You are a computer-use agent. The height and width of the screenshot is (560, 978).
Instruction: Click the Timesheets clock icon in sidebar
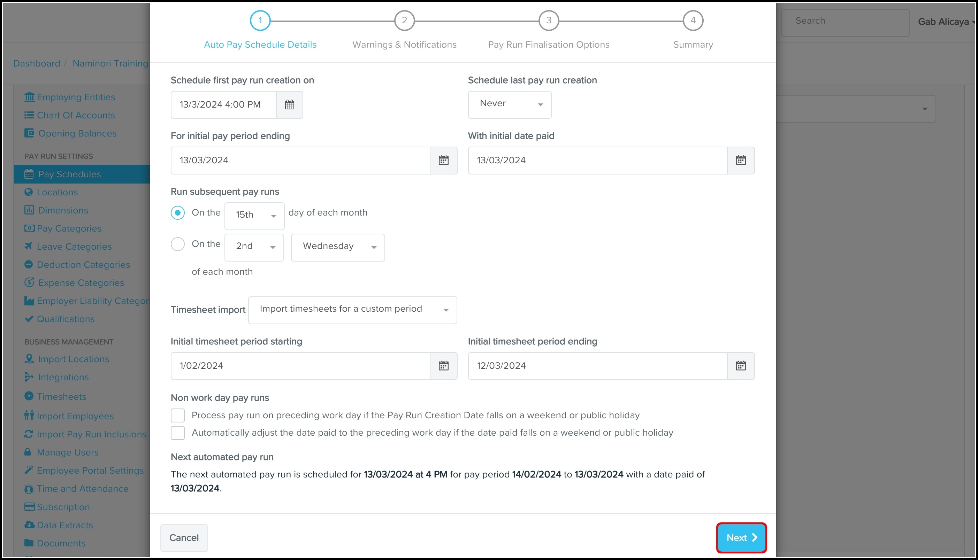pyautogui.click(x=29, y=396)
